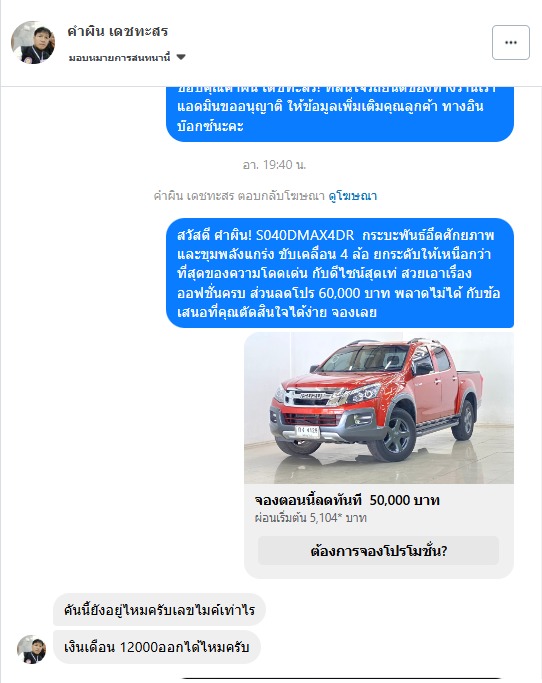
Task: Open the red Isuzu pickup photo
Action: click(x=379, y=408)
